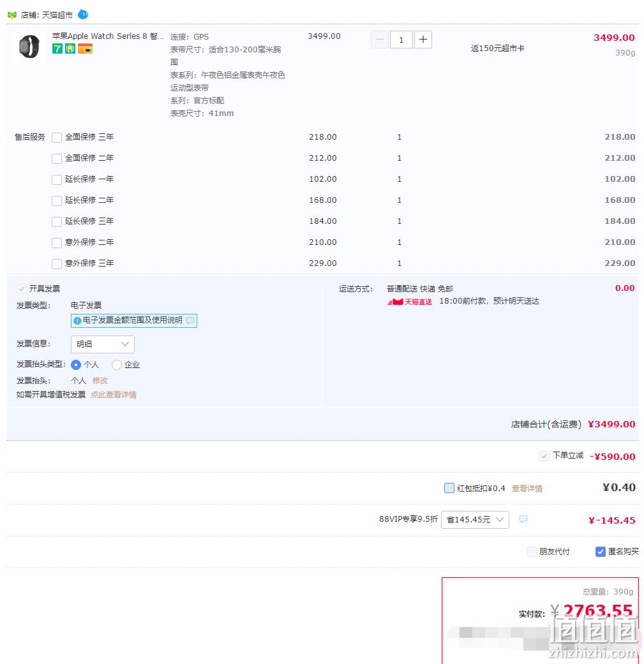The height and width of the screenshot is (664, 644).
Task: Click the 总重量: 390g text
Action: pos(608,591)
